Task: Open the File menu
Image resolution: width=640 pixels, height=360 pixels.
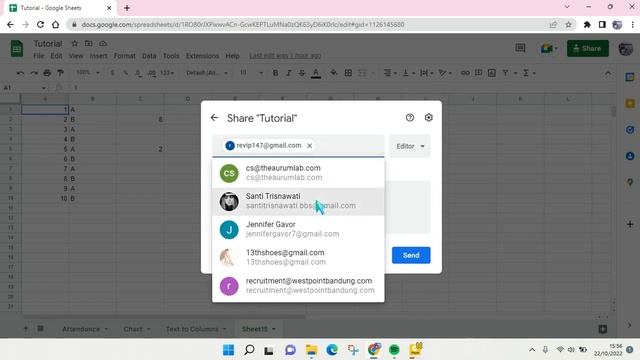Action: 39,56
